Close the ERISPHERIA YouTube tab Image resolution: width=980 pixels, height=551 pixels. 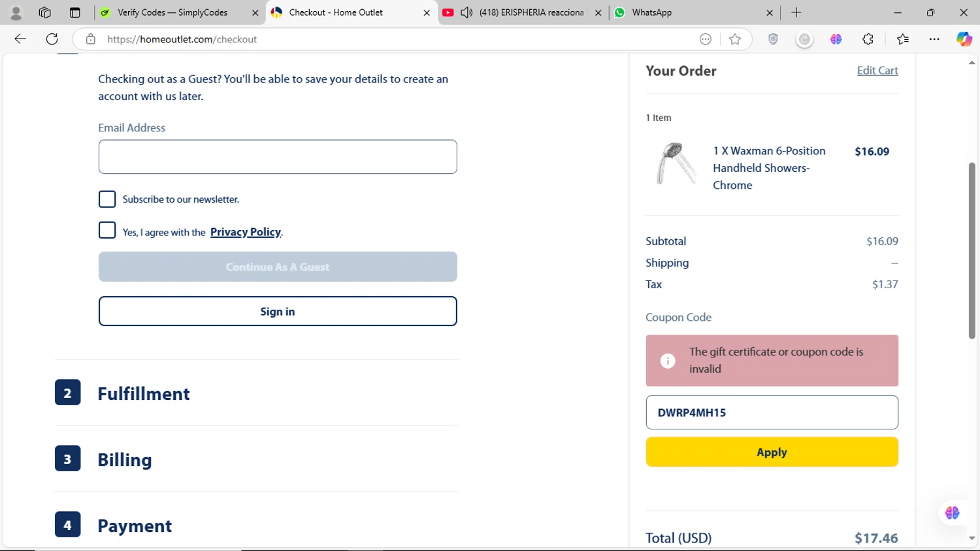[598, 12]
